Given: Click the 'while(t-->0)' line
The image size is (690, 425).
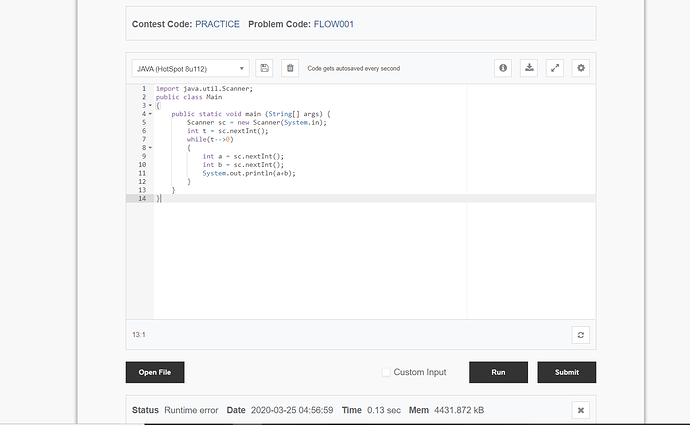Looking at the screenshot, I should coord(210,139).
